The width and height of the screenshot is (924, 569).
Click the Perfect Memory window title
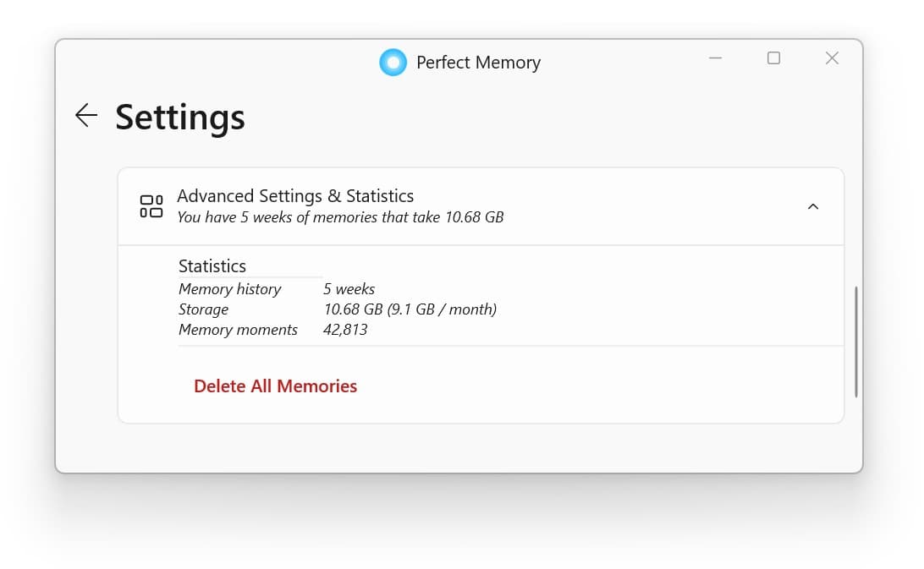(478, 62)
